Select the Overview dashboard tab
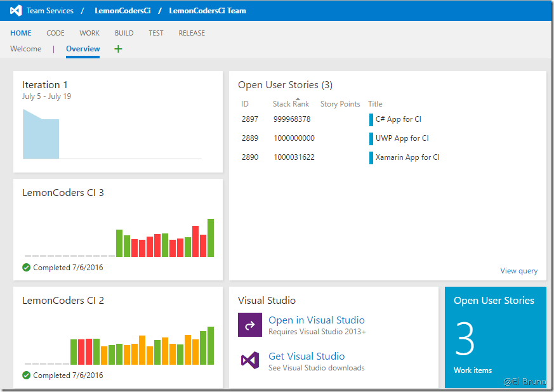The height and width of the screenshot is (392, 554). coord(82,49)
